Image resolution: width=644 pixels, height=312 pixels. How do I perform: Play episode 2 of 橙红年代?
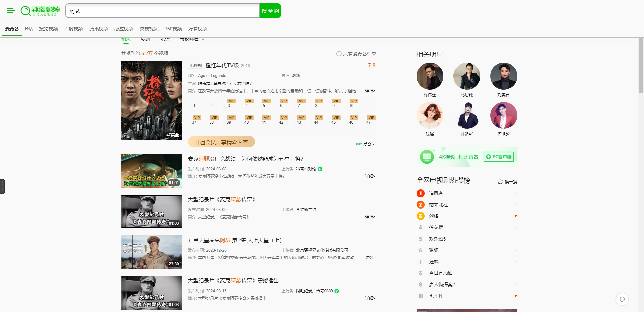[x=211, y=106]
